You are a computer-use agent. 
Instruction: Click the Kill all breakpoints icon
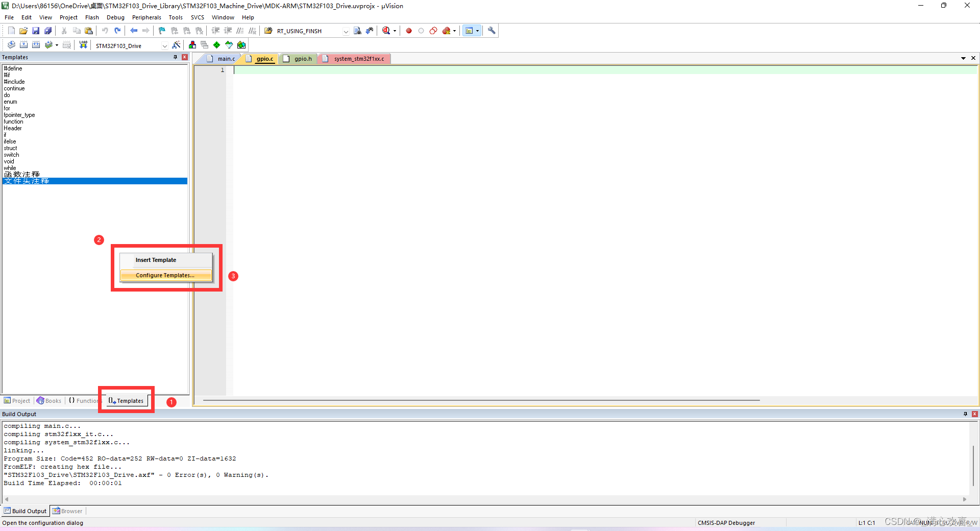(447, 31)
